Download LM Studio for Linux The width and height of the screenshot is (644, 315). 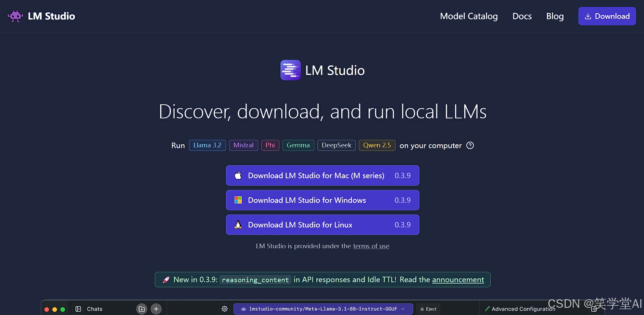pyautogui.click(x=323, y=225)
